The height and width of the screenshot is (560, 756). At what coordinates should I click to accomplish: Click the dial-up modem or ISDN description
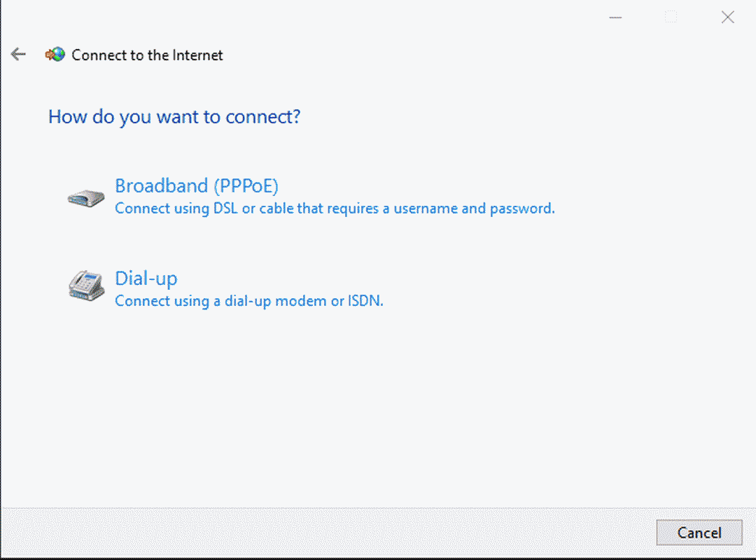pyautogui.click(x=248, y=301)
